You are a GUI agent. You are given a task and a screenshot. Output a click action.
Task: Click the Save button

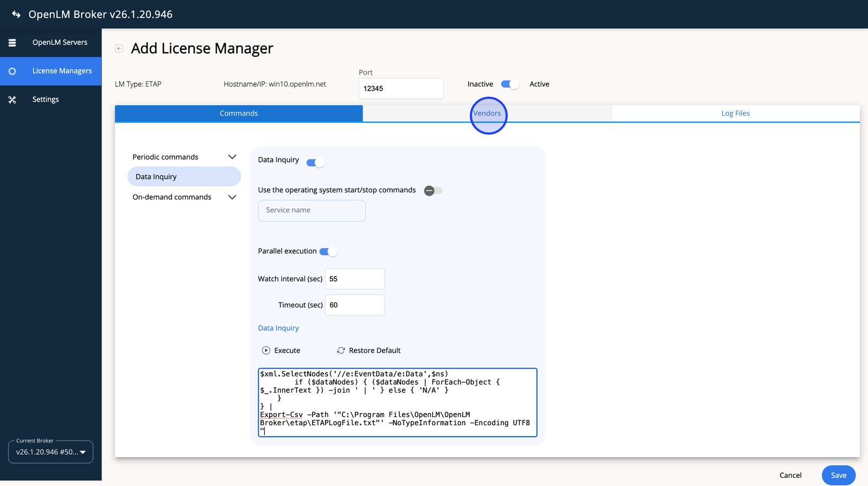tap(839, 475)
